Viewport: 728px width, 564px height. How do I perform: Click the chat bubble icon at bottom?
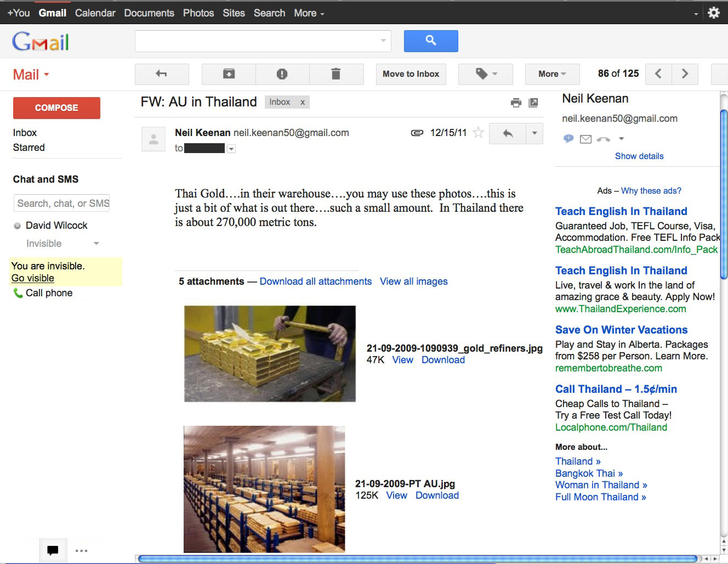coord(53,550)
